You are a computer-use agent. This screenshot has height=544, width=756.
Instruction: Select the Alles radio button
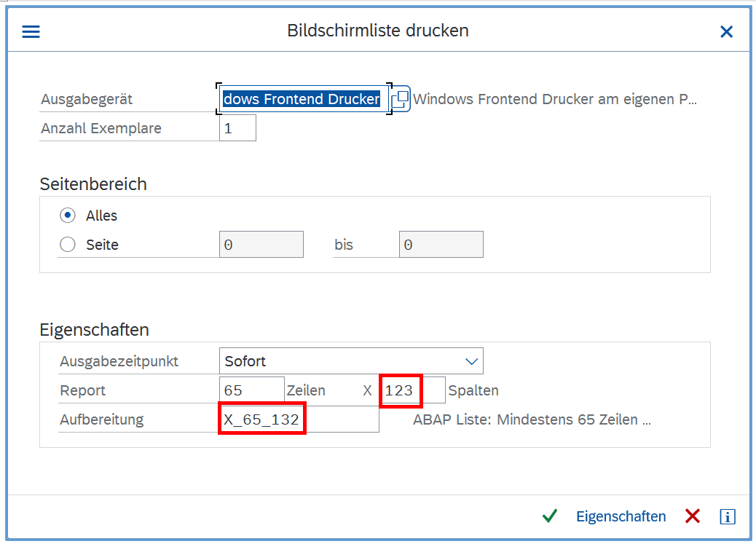[x=68, y=216]
